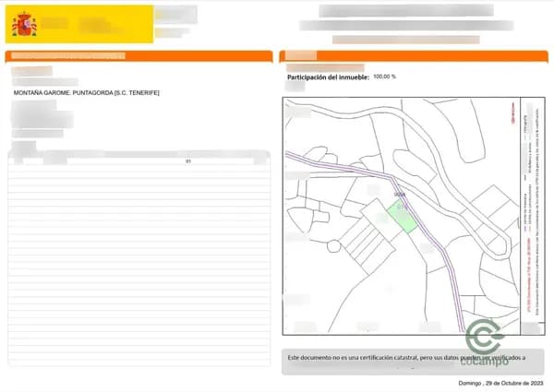Select the green highlighted parcel on map

pyautogui.click(x=403, y=218)
